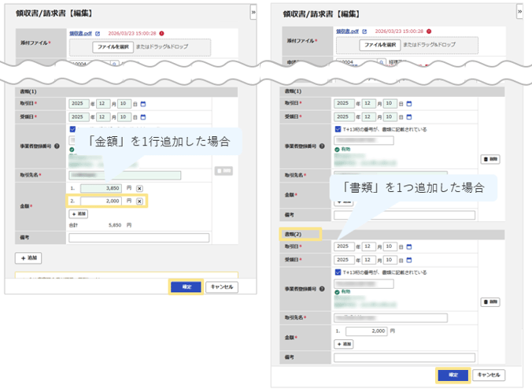
Task: Click red error icon after timestamp in right dialog
Action: pyautogui.click(x=429, y=31)
